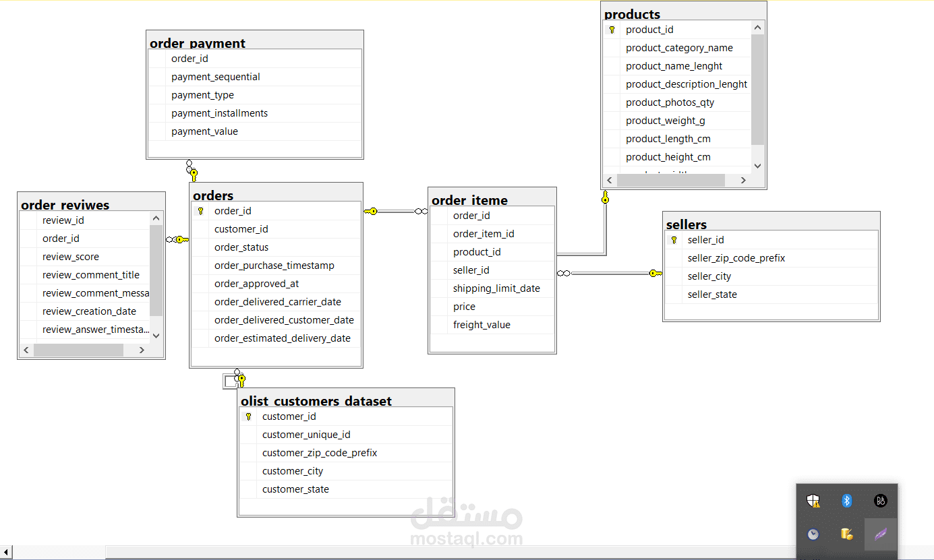This screenshot has width=934, height=560.
Task: Click the down scroll arrow in the products table
Action: pyautogui.click(x=757, y=165)
